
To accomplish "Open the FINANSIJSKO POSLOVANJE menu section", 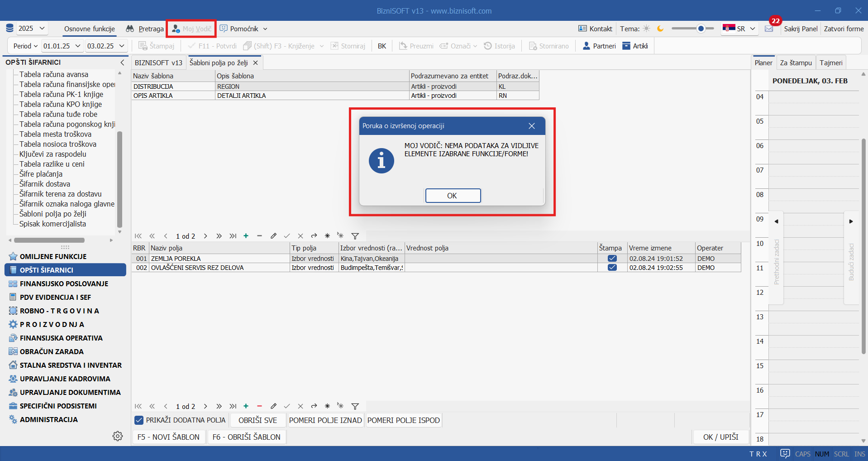I will coord(64,283).
